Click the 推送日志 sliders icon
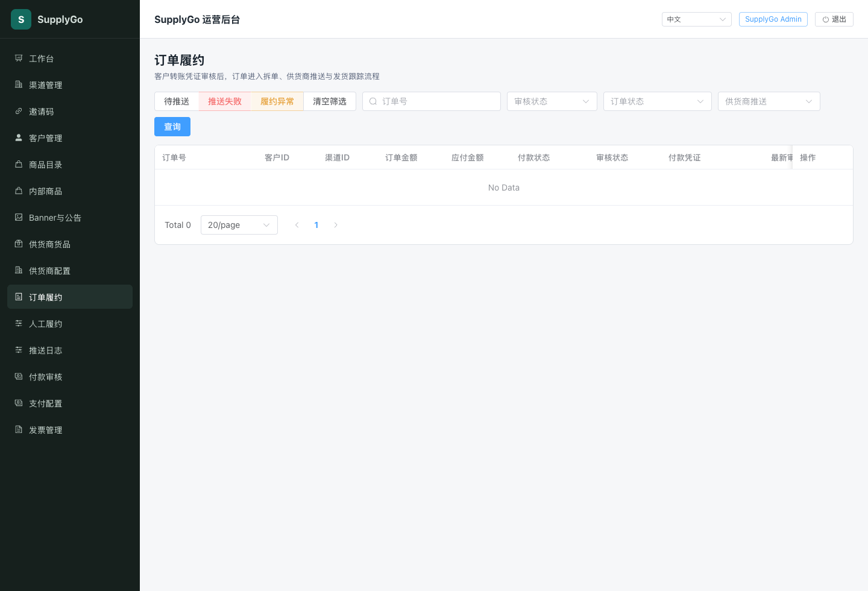Image resolution: width=868 pixels, height=591 pixels. (19, 350)
